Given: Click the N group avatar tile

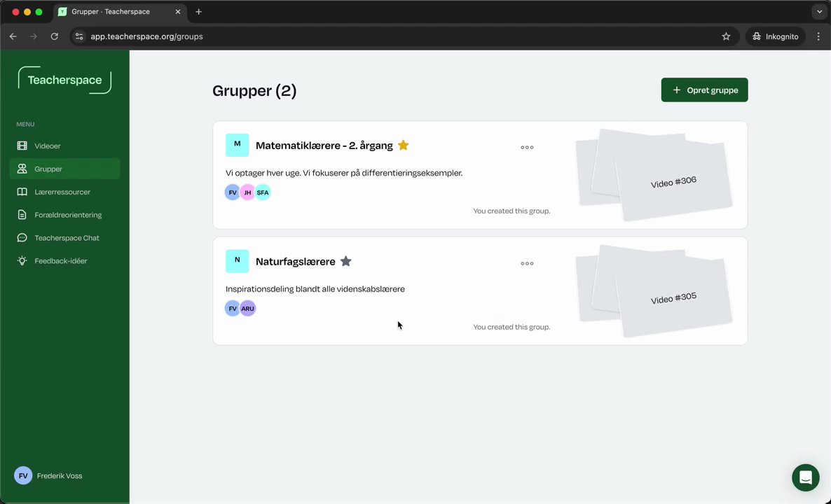Looking at the screenshot, I should coord(237,261).
